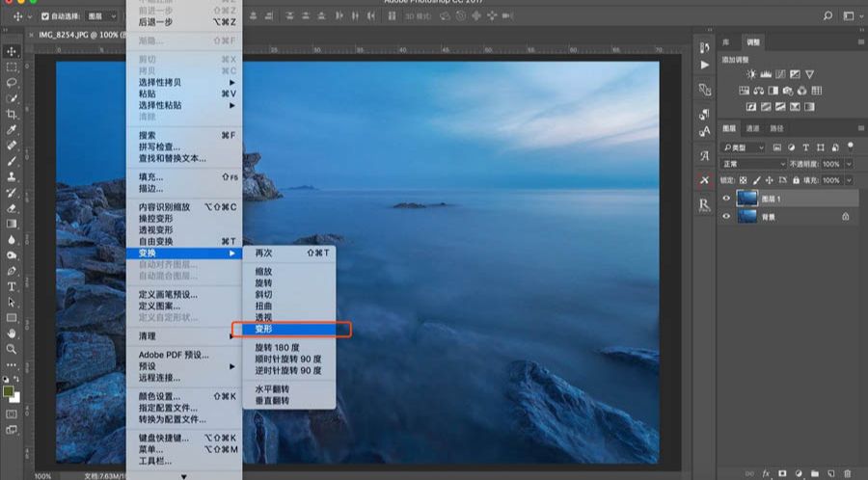
Task: Select the Quick Selection tool
Action: pos(11,98)
